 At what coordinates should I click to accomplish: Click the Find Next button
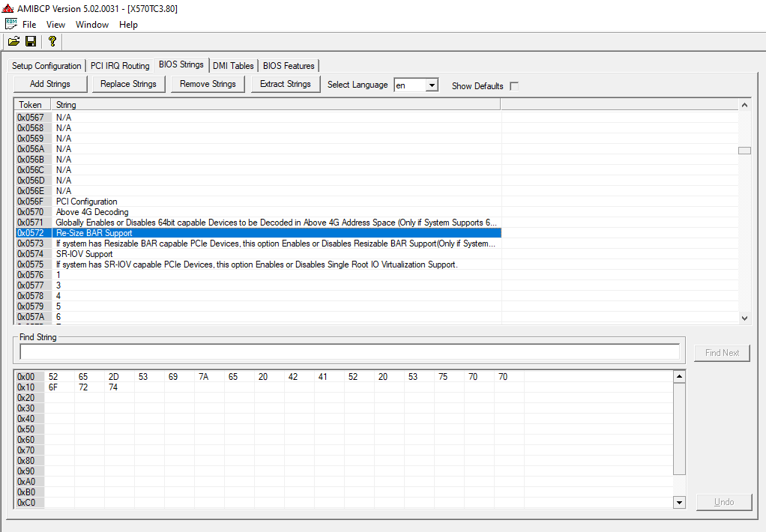(x=722, y=353)
